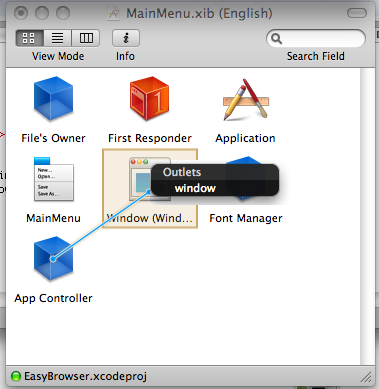Click the vertical scrollbar track
The width and height of the screenshot is (379, 389).
click(367, 216)
